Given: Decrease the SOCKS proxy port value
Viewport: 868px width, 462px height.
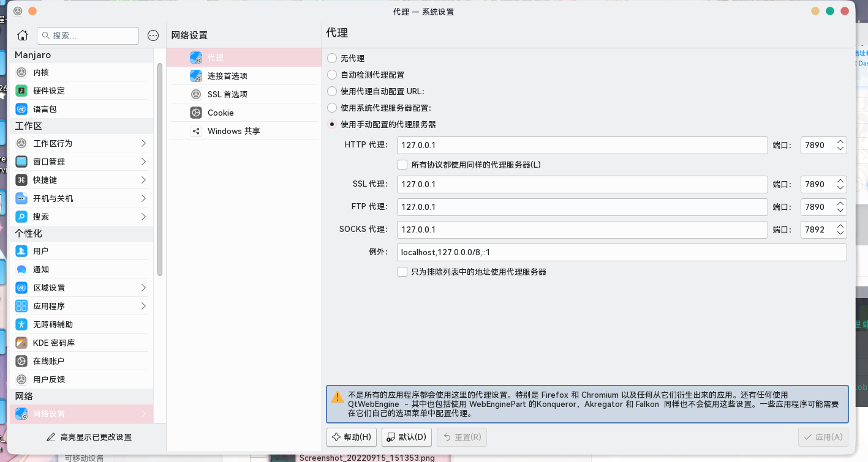Looking at the screenshot, I should [840, 234].
